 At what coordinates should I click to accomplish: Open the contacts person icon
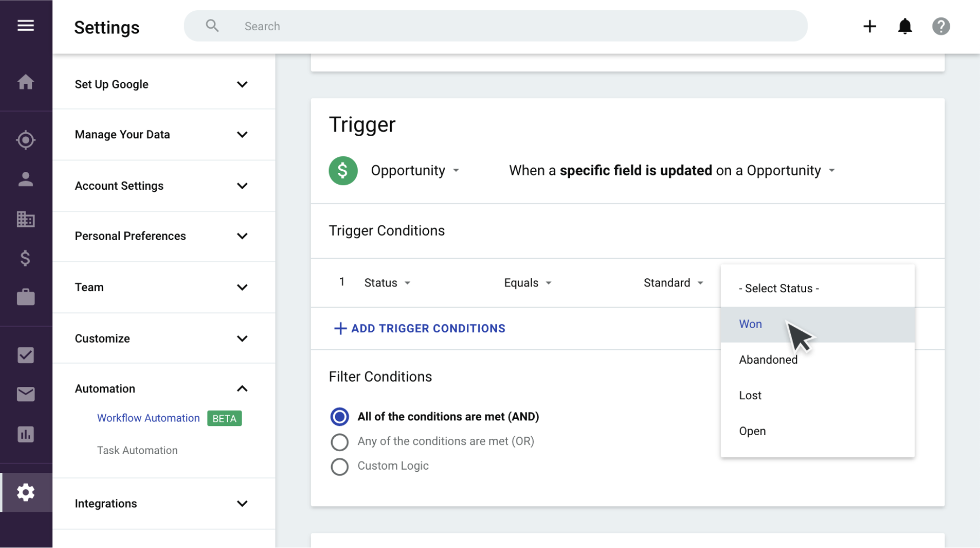tap(25, 179)
